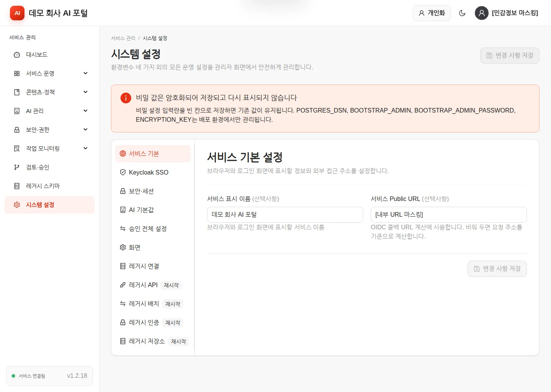Screen dimensions: 551x392
Task: Open 검토·승인 sidebar item
Action: 49,167
